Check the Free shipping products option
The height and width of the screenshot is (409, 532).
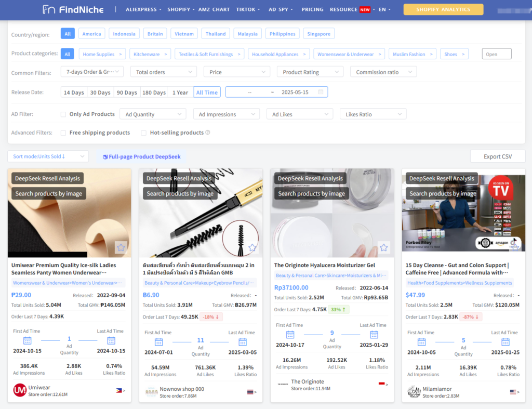63,133
